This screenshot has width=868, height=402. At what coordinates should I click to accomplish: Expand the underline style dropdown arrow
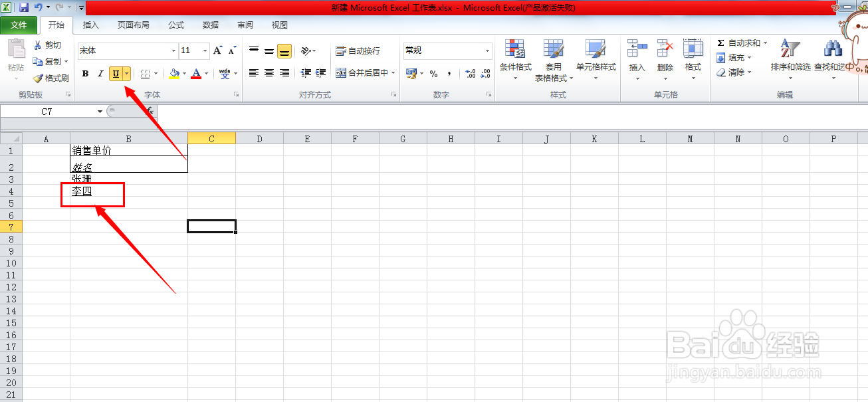(126, 74)
